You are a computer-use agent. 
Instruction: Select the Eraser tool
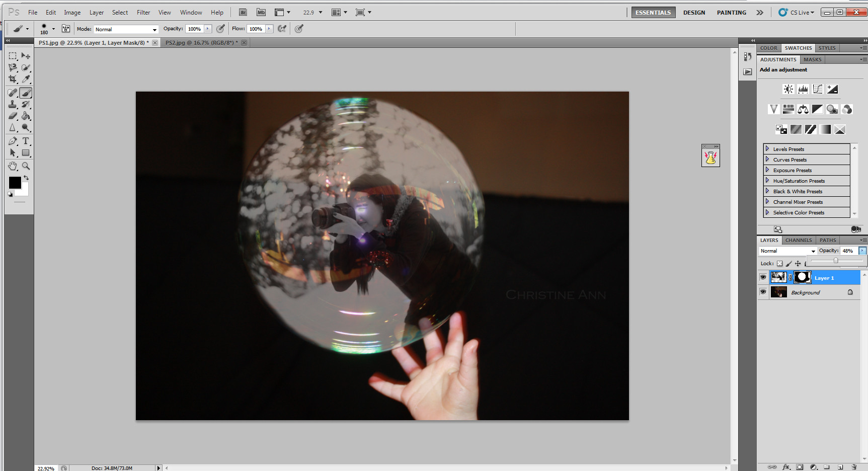coord(13,116)
